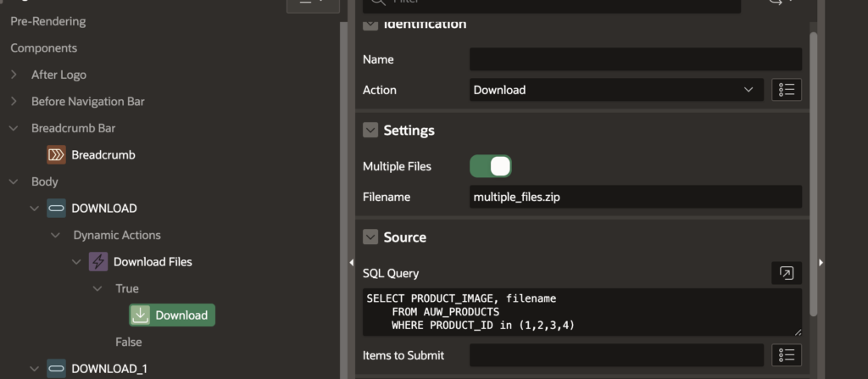Image resolution: width=868 pixels, height=379 pixels.
Task: Collapse the Source section
Action: [370, 237]
